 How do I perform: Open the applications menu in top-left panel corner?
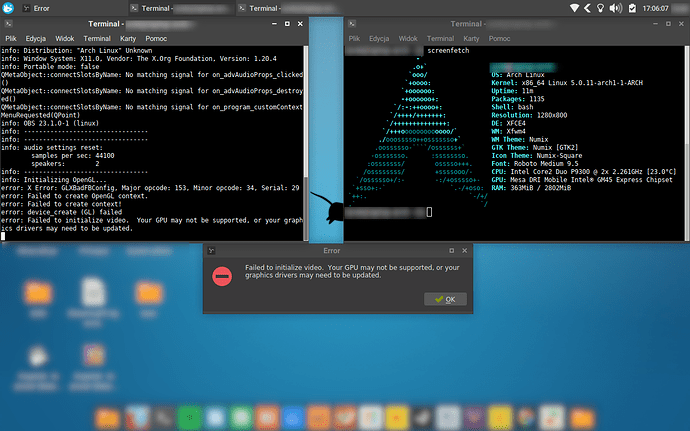click(x=8, y=8)
